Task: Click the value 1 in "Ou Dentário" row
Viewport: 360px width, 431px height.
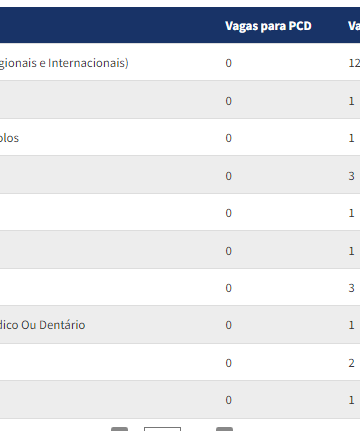Action: click(351, 325)
